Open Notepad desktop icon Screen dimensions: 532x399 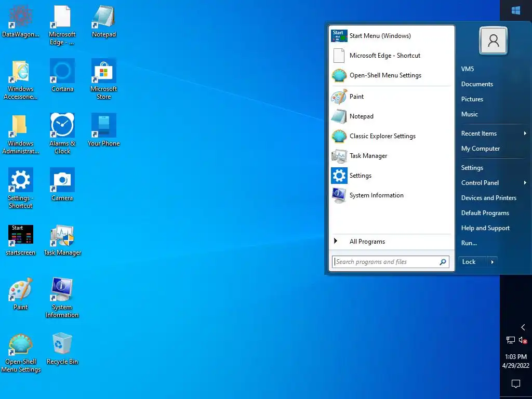click(x=104, y=21)
